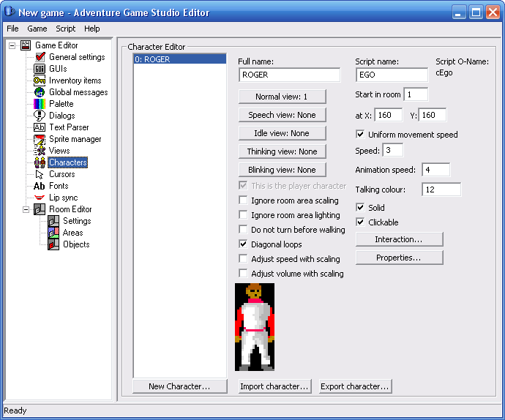The height and width of the screenshot is (420, 505).
Task: Click the Idle view: None button
Action: 282,133
